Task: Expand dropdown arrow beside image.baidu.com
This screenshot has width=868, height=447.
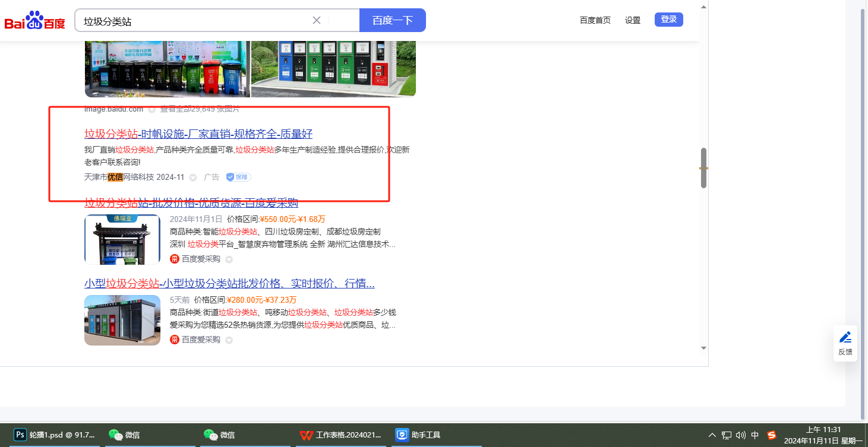Action: (x=151, y=109)
